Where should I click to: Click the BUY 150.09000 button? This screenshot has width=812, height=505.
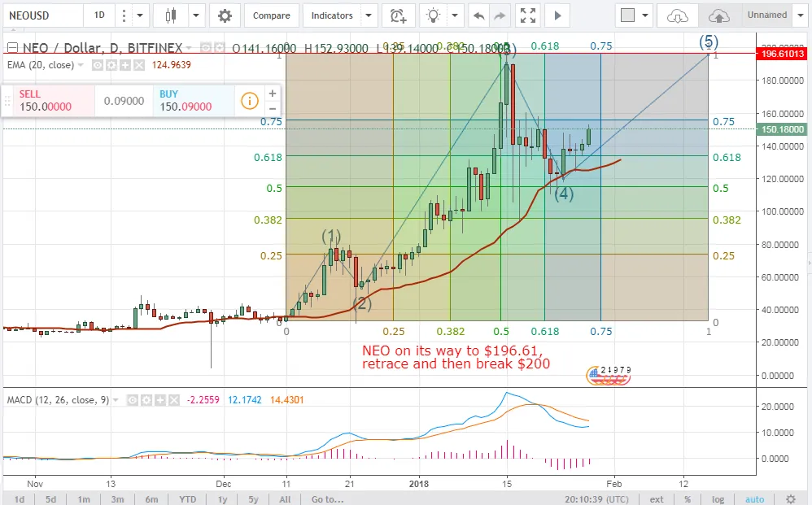coord(194,100)
